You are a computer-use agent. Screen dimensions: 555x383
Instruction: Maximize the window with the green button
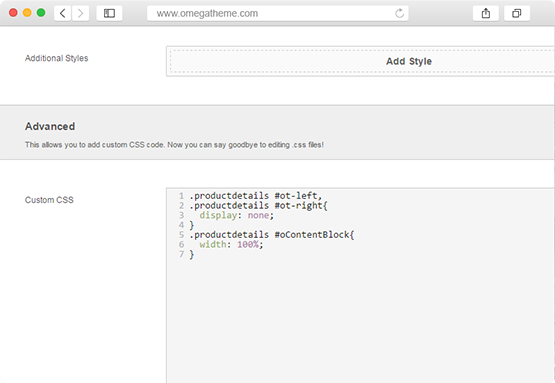(x=41, y=13)
